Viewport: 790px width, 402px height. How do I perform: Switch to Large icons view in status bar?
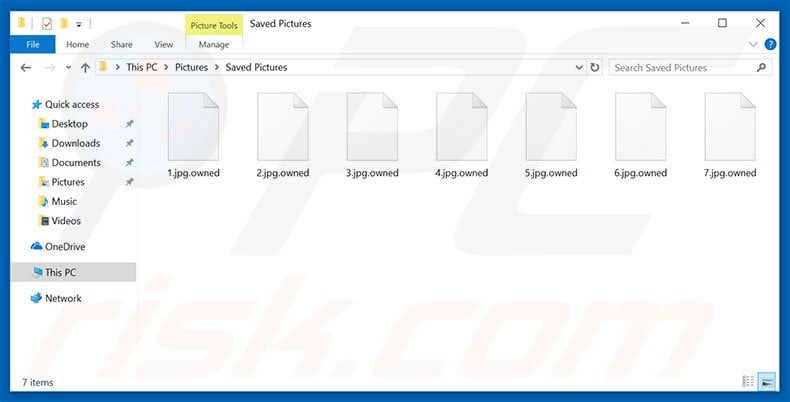(x=766, y=382)
